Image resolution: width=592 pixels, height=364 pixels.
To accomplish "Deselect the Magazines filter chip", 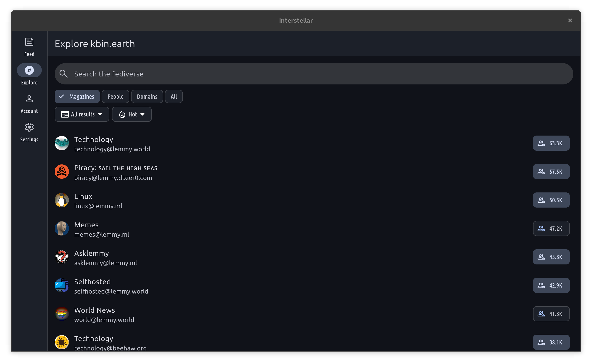I will click(x=77, y=96).
